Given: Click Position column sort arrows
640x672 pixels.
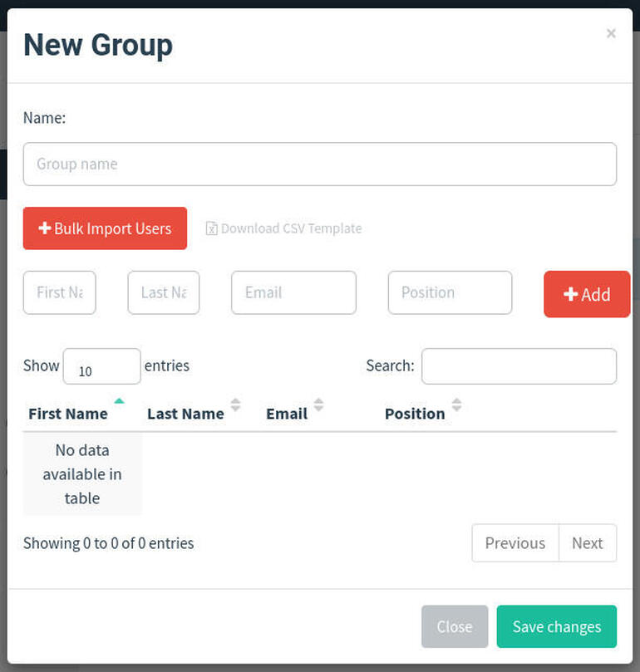Looking at the screenshot, I should (456, 405).
